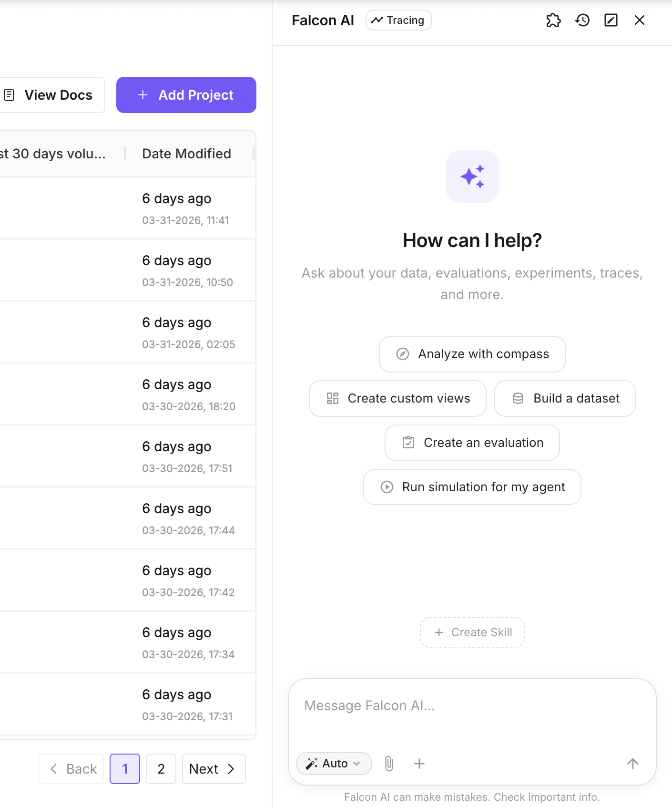The image size is (672, 807).
Task: Select row dated 03-30-2026, 17:31
Action: tap(128, 704)
